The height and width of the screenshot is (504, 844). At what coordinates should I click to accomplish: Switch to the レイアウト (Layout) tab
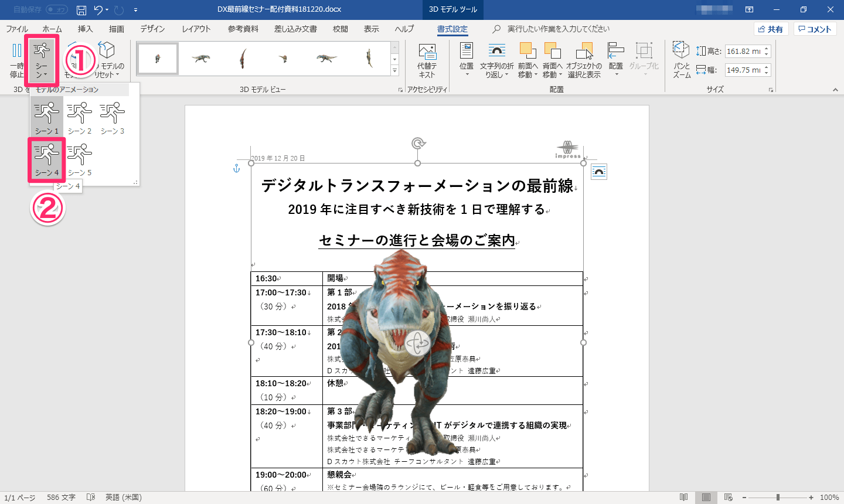click(196, 29)
